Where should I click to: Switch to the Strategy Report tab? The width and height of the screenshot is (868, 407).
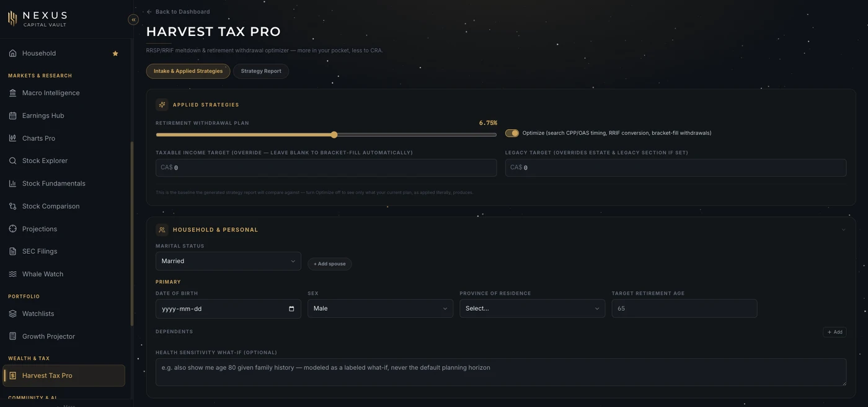pyautogui.click(x=261, y=71)
